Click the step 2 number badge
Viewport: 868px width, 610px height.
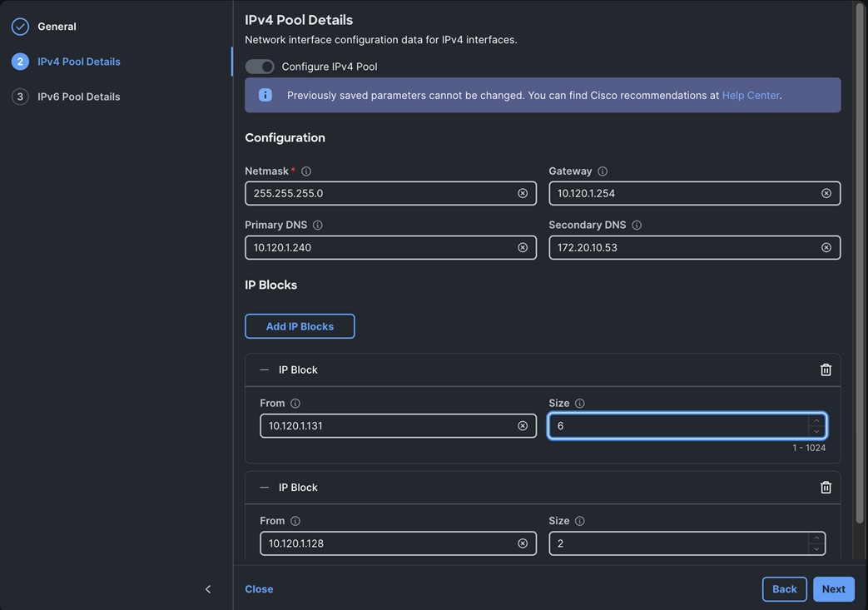(21, 62)
